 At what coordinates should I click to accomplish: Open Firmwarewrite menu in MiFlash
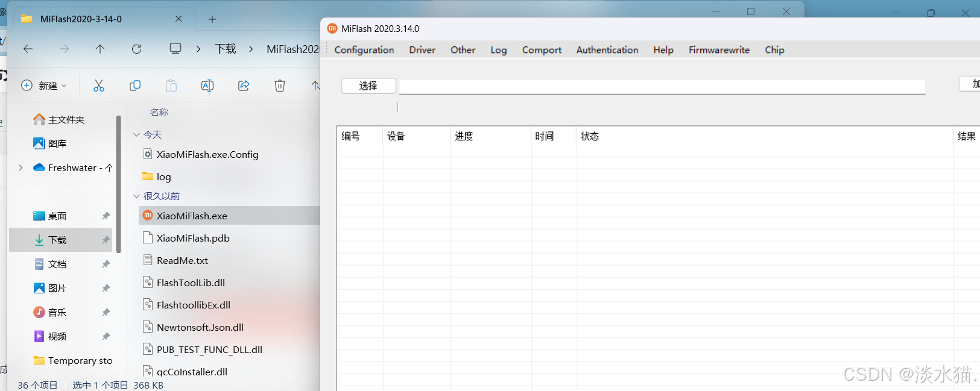click(719, 50)
